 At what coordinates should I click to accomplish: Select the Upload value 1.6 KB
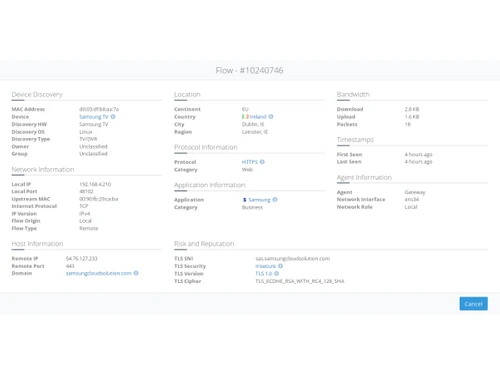pyautogui.click(x=412, y=117)
